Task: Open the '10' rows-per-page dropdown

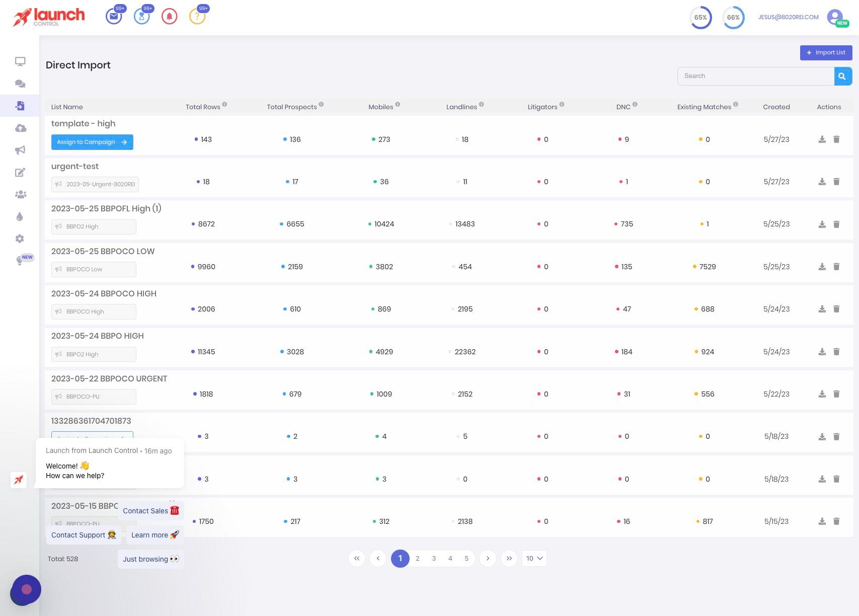Action: click(533, 558)
